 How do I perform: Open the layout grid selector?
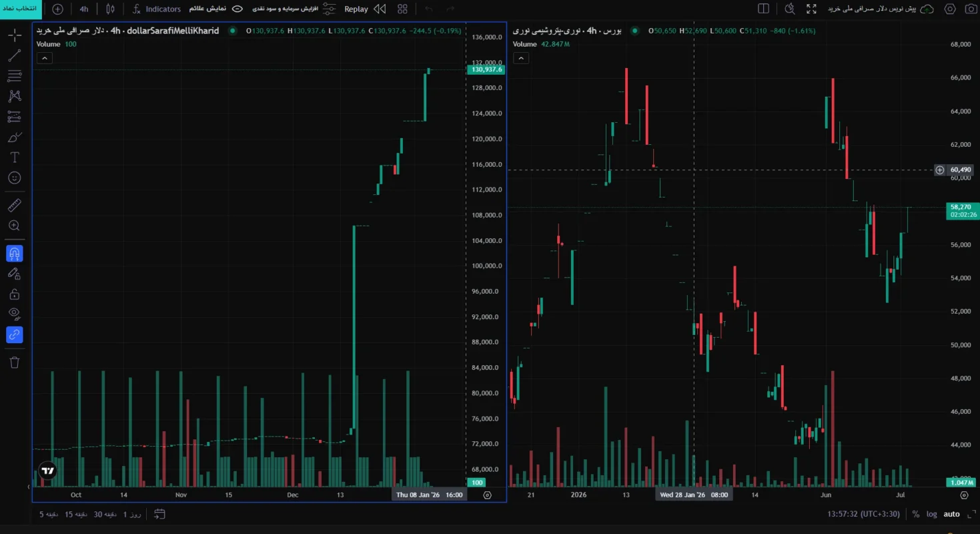(402, 9)
